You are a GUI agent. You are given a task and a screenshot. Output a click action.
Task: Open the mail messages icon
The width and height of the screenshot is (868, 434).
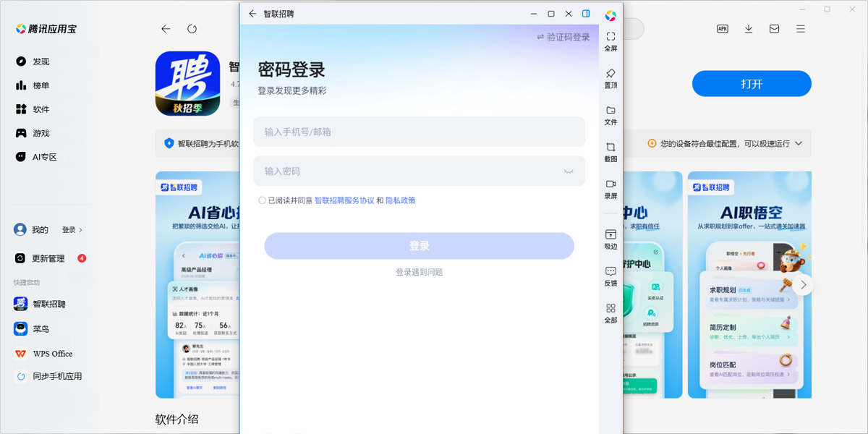[x=775, y=29]
